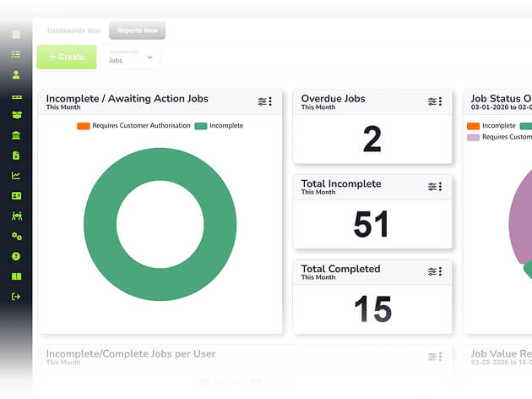532x399 pixels.
Task: Click the Job Status card title
Action: [501, 98]
